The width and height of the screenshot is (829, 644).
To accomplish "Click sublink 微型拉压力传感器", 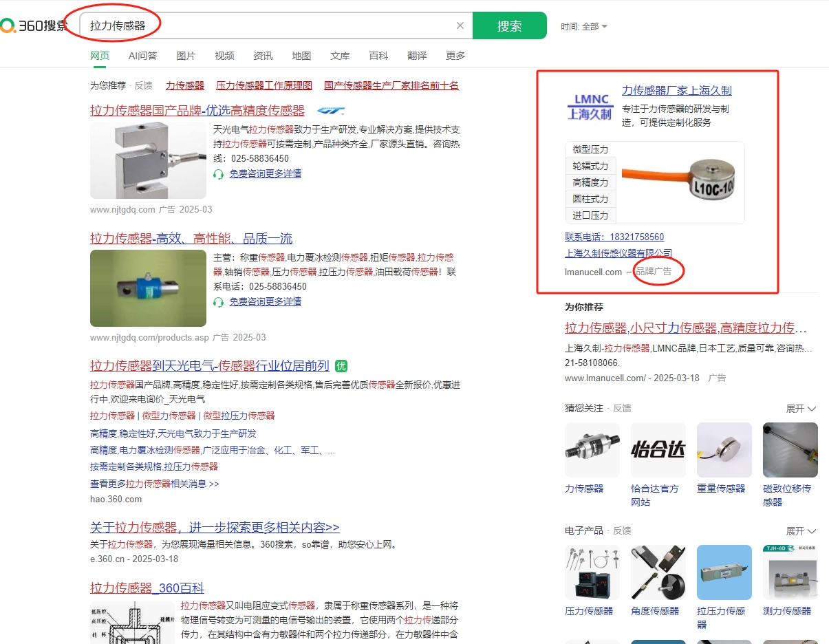I will click(x=239, y=416).
